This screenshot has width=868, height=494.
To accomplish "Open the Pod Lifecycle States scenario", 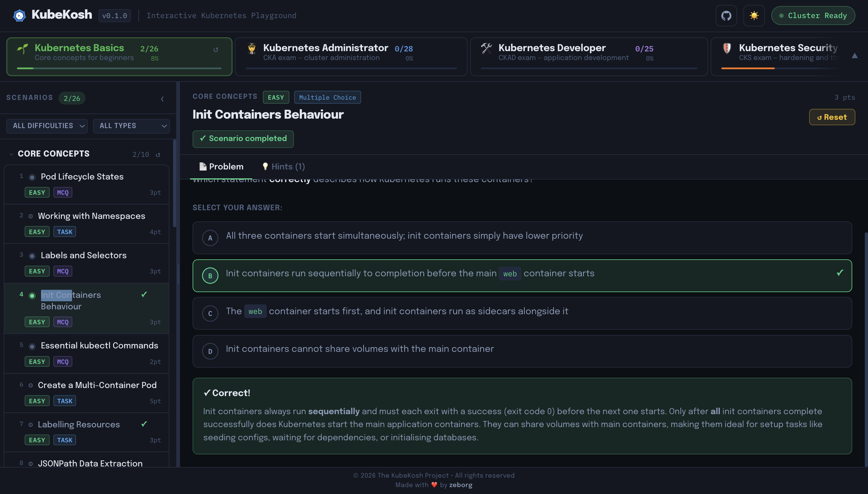I will [86, 185].
